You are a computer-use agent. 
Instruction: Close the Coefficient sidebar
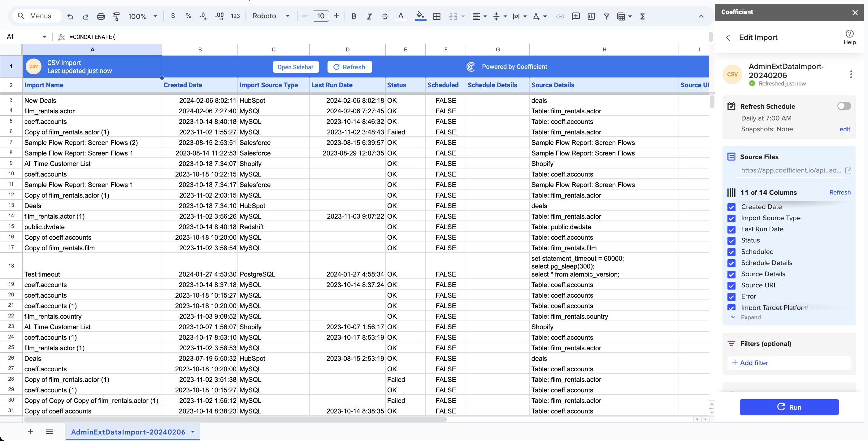point(855,12)
